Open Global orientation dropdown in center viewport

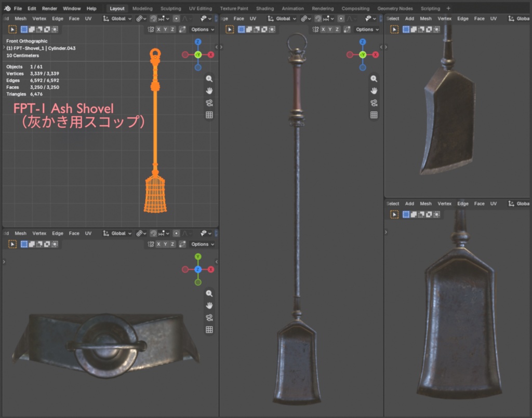coord(282,19)
